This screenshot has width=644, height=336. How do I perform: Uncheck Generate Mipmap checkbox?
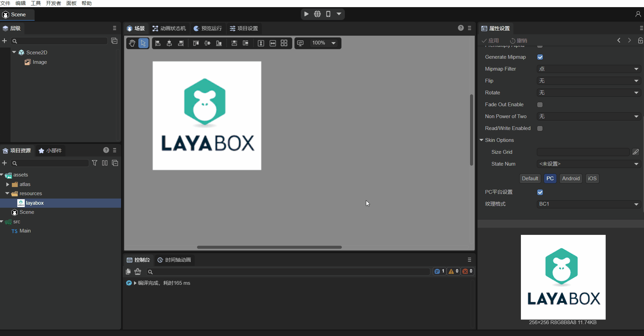[x=540, y=57]
